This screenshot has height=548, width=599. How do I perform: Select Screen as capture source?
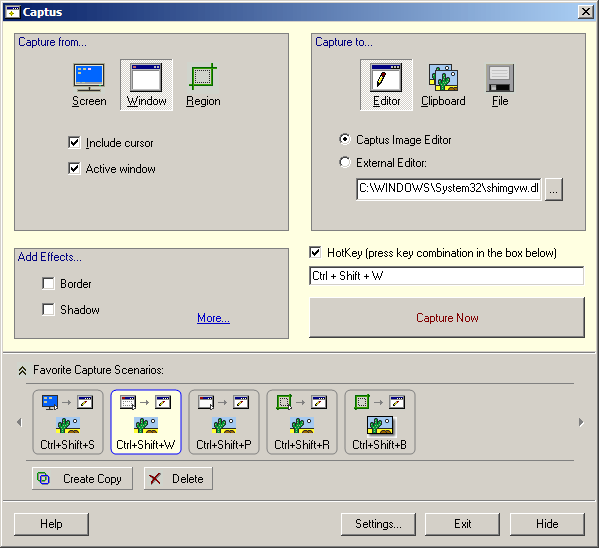(89, 85)
